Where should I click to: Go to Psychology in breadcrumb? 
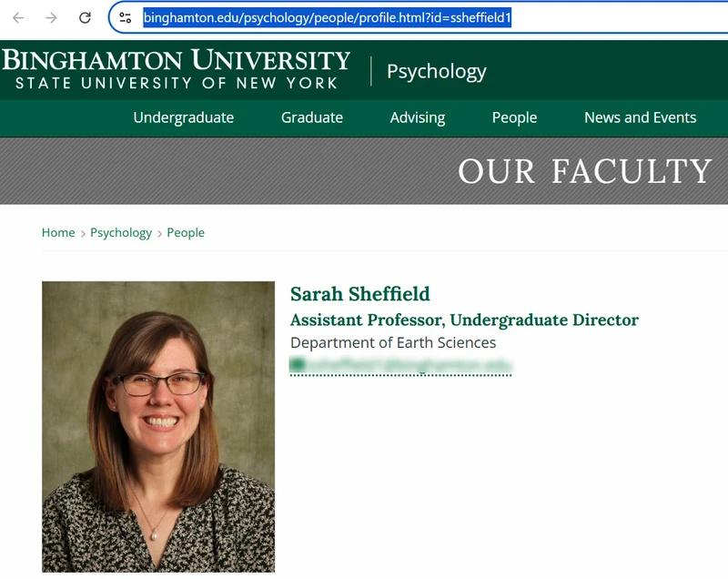click(121, 233)
